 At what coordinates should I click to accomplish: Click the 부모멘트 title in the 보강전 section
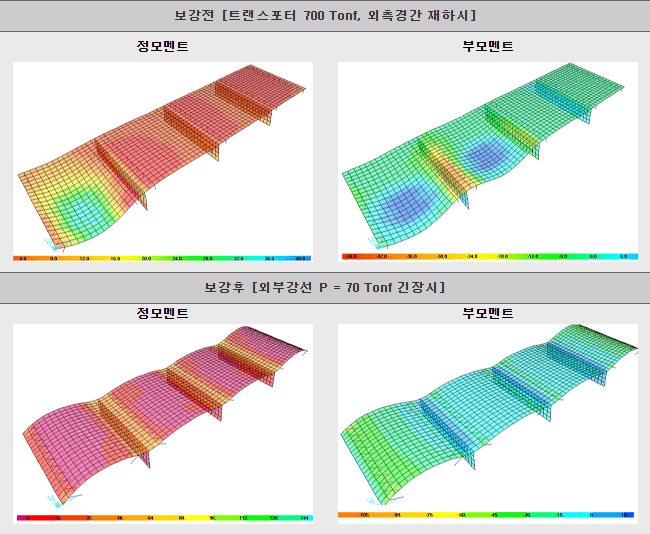pyautogui.click(x=488, y=47)
